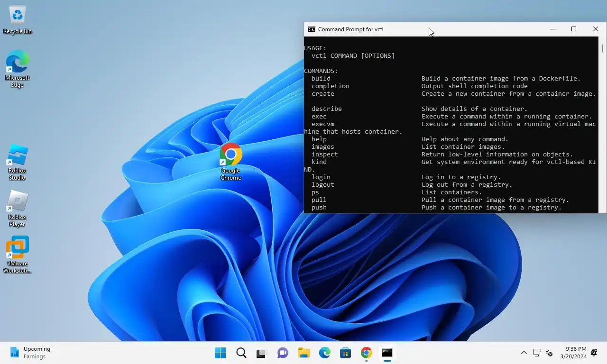This screenshot has height=364, width=607.
Task: Click the 'kind' command name
Action: point(319,162)
